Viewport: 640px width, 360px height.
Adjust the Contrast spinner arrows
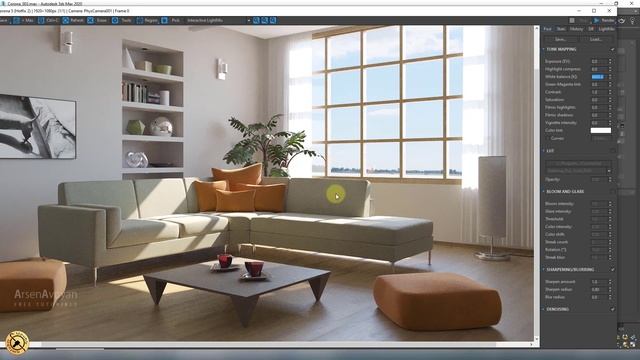coord(610,92)
